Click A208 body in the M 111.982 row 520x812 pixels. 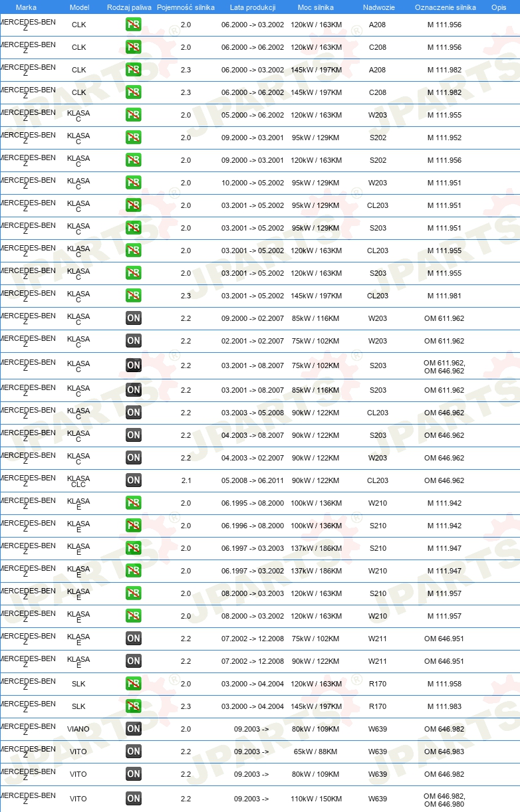(378, 70)
